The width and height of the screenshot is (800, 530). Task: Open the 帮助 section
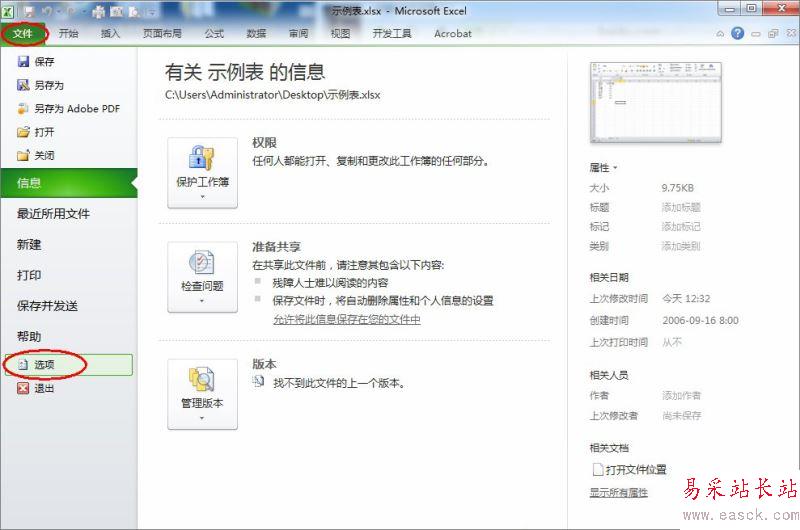coord(29,337)
